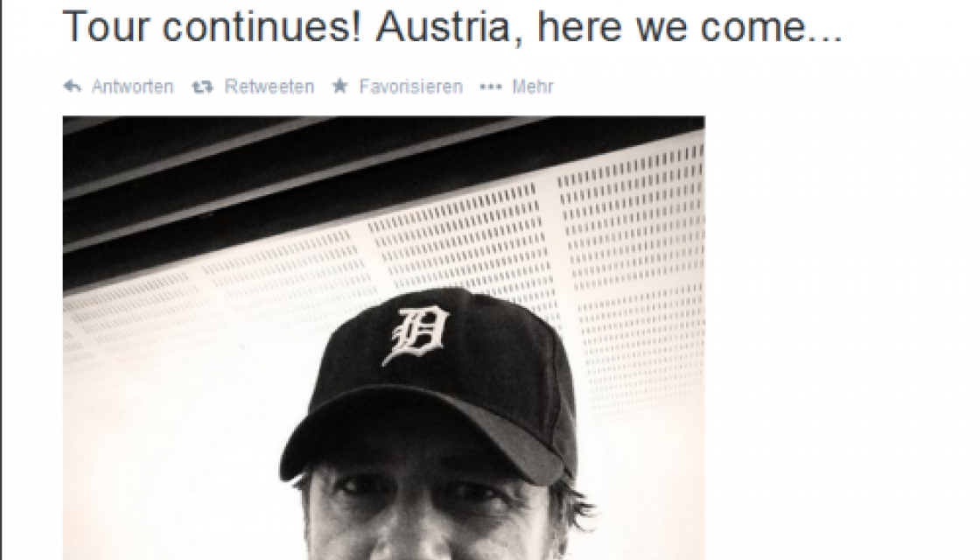Open the attached black-and-white photo
This screenshot has height=560, width=980.
coord(384,338)
